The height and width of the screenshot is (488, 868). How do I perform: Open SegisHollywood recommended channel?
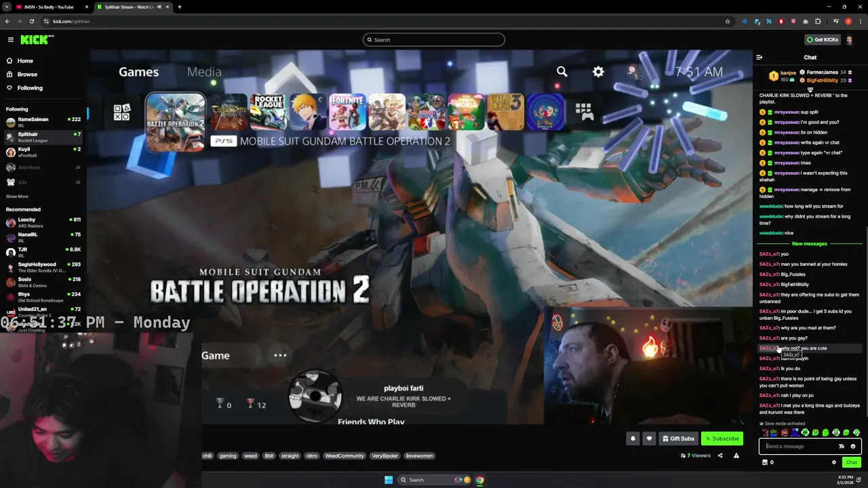coord(43,267)
